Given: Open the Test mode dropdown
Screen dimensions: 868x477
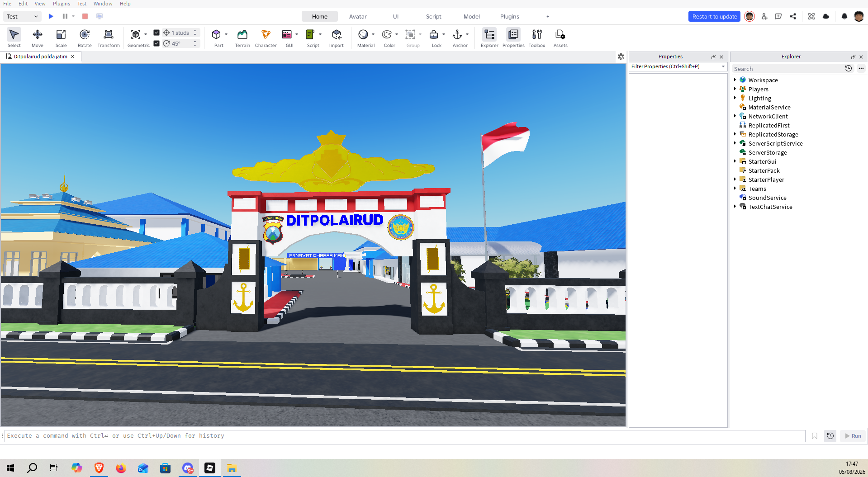Looking at the screenshot, I should 22,16.
